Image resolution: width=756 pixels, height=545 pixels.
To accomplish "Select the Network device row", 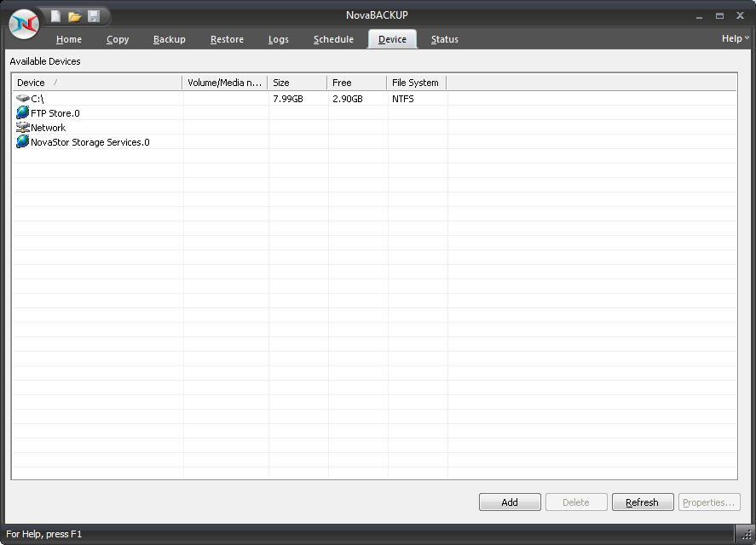I will pos(374,127).
